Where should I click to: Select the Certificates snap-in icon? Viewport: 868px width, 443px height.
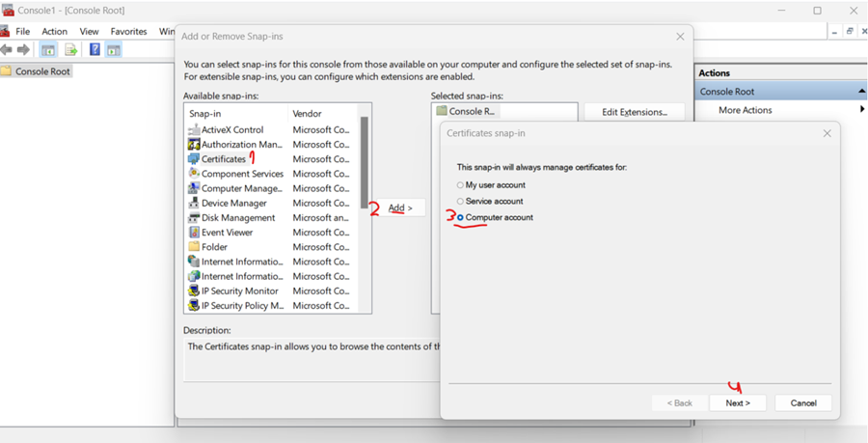pyautogui.click(x=194, y=159)
